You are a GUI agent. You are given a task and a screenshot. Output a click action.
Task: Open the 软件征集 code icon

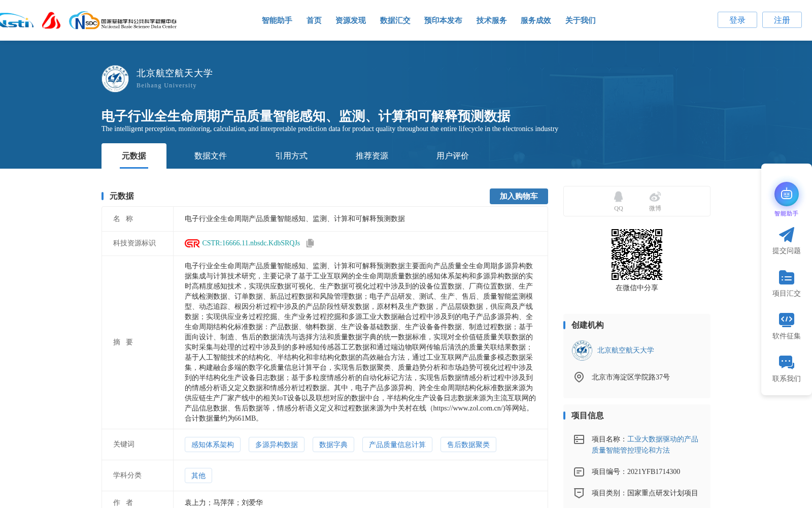pos(786,320)
